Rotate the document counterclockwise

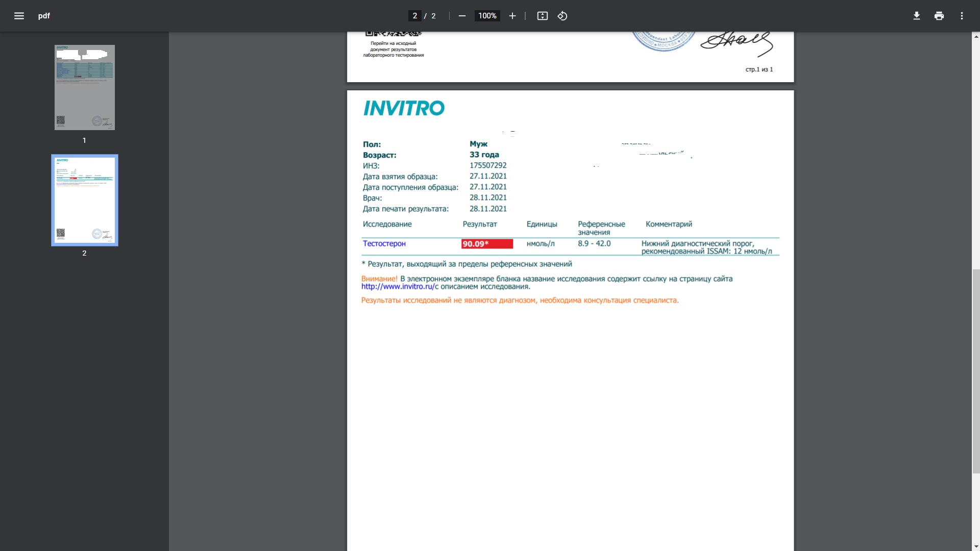pos(562,16)
